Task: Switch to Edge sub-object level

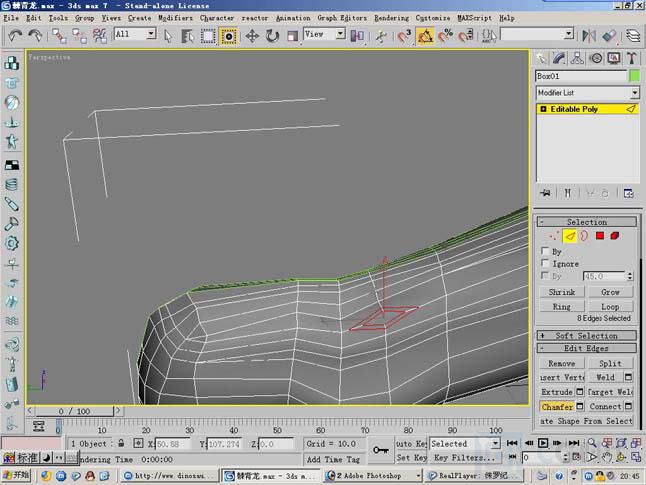Action: coord(570,236)
